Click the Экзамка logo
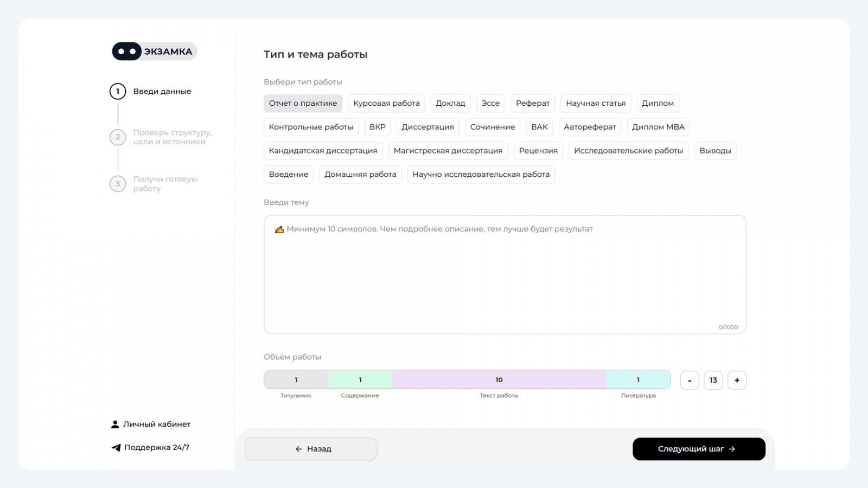Viewport: 868px width, 488px height. tap(154, 52)
